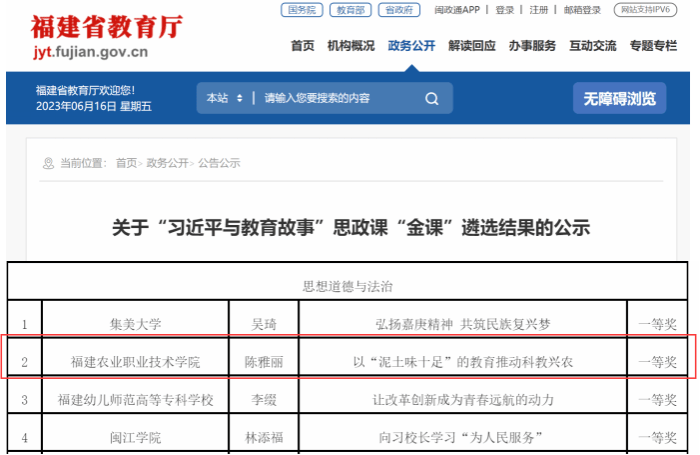The image size is (700, 455).
Task: Open the 国务院 top link
Action: pyautogui.click(x=301, y=10)
